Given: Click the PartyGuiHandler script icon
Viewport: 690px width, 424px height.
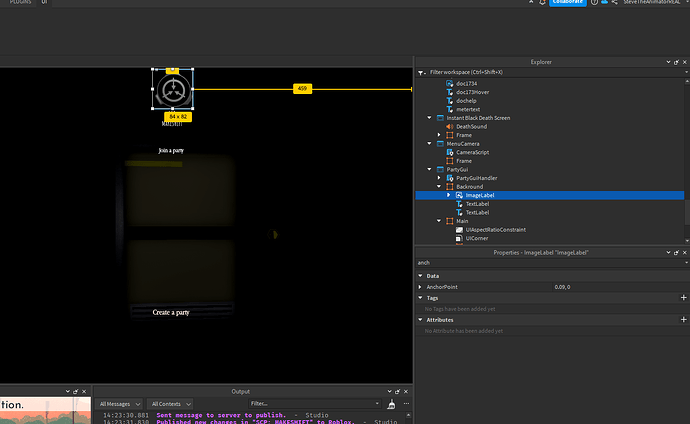Looking at the screenshot, I should [x=450, y=178].
